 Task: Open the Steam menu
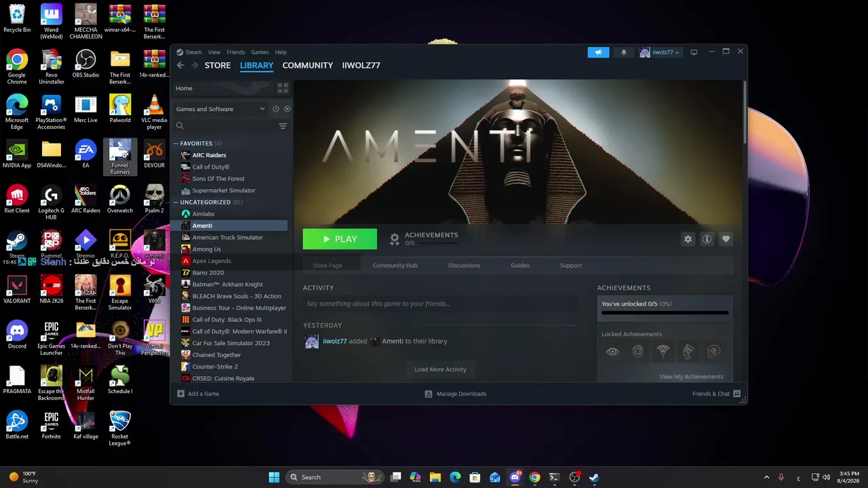pyautogui.click(x=193, y=52)
